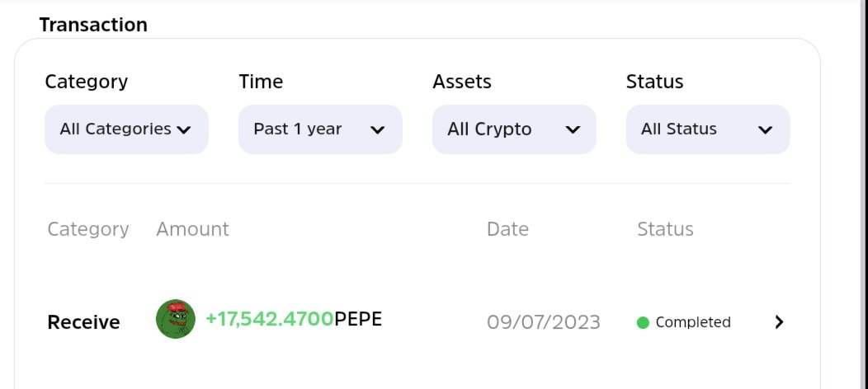Image resolution: width=868 pixels, height=389 pixels.
Task: Expand the Past 1 year time filter
Action: click(320, 129)
